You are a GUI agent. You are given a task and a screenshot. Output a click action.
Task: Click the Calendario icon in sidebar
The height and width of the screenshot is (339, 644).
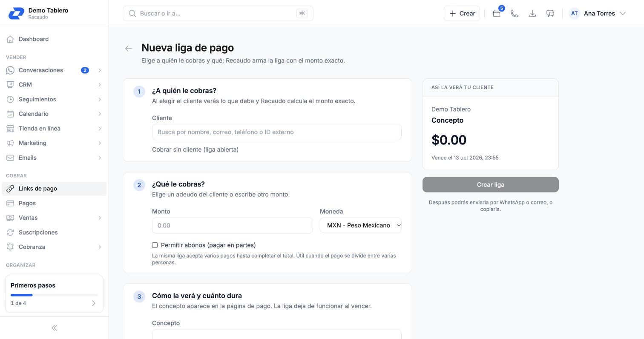click(x=10, y=114)
